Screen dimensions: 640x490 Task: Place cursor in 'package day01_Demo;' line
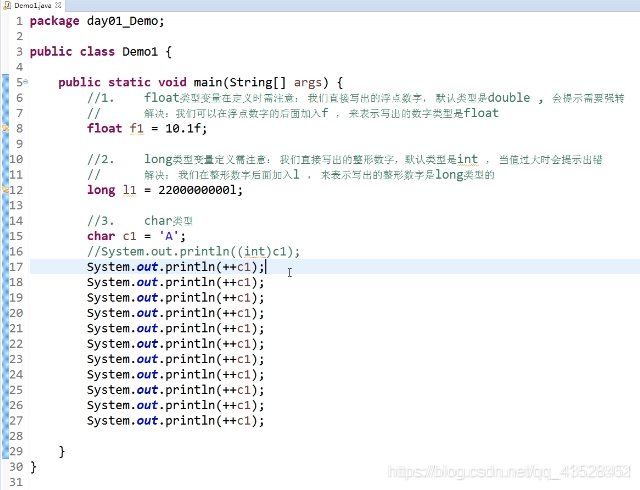(97, 21)
